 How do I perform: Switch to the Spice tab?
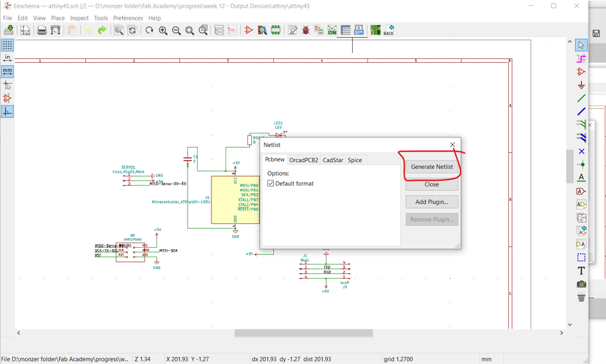(x=355, y=160)
